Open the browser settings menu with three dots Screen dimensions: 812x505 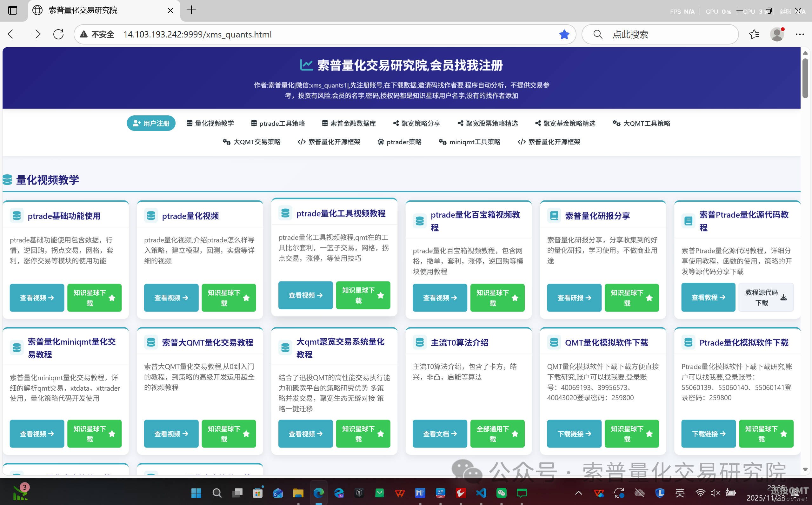tap(800, 34)
